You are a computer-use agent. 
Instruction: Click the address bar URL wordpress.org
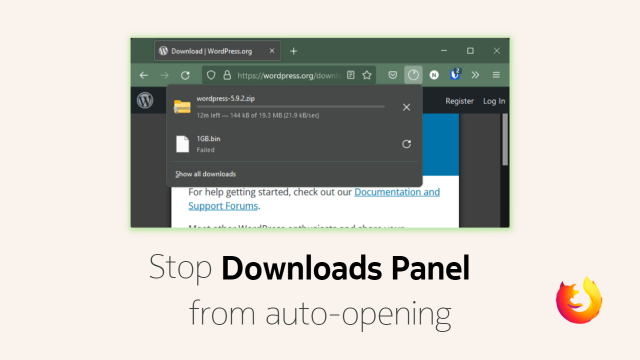click(289, 76)
